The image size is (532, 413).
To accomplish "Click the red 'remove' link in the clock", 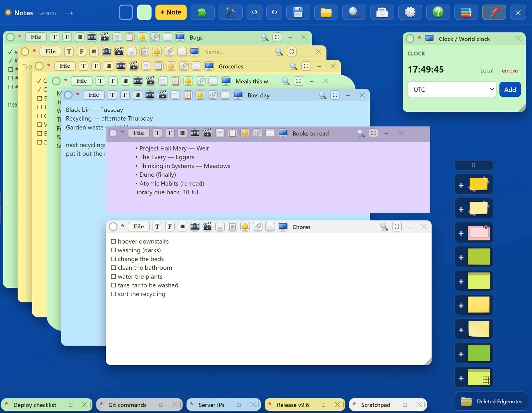I will pos(509,71).
